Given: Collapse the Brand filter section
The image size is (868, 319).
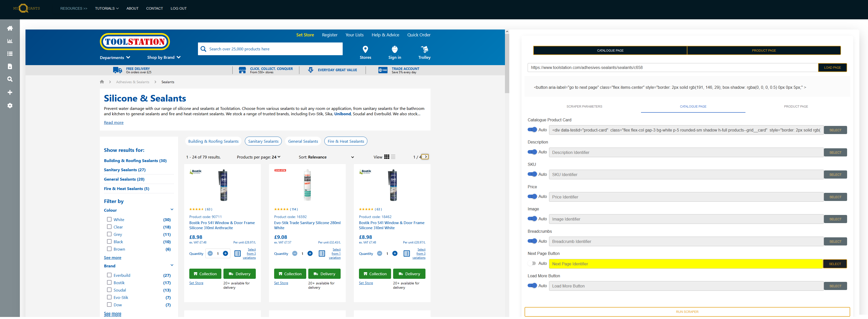Looking at the screenshot, I should click(x=172, y=265).
